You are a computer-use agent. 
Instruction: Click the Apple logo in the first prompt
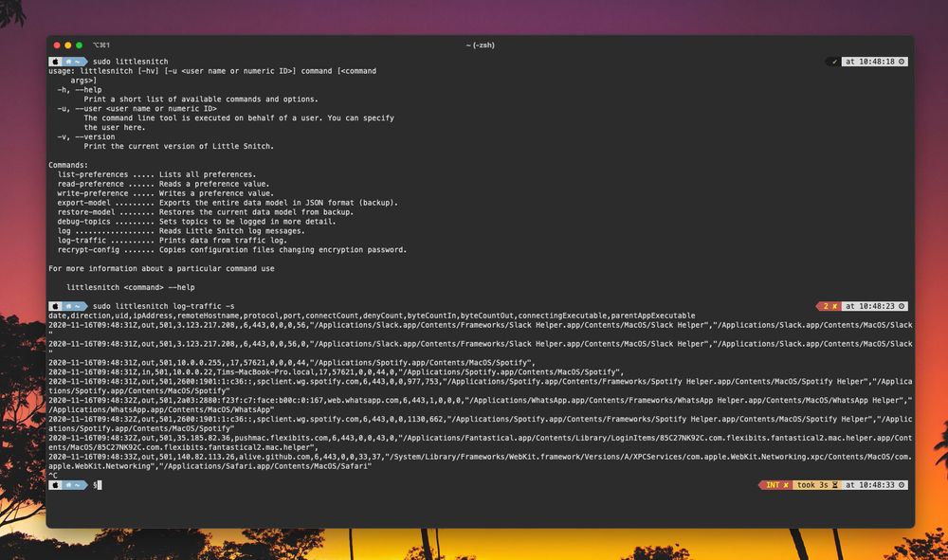[x=55, y=62]
